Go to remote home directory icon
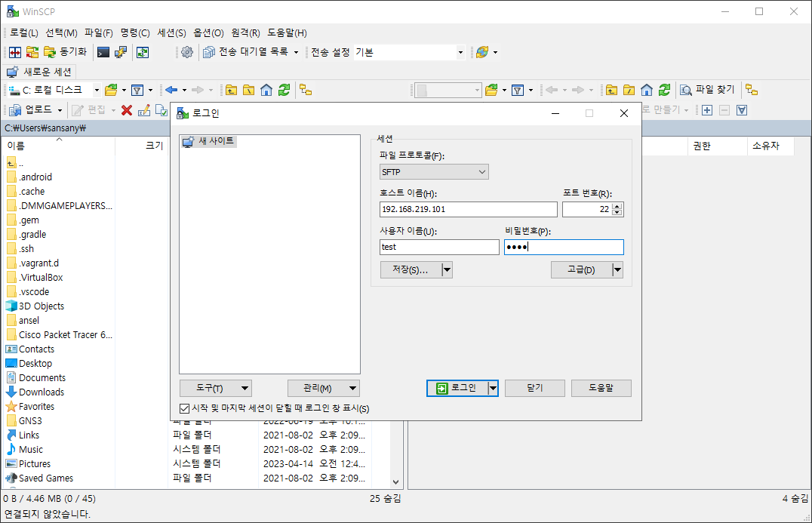Image resolution: width=812 pixels, height=523 pixels. point(646,90)
